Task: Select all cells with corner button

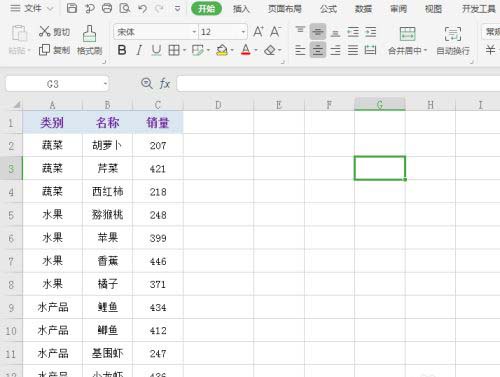Action: pyautogui.click(x=16, y=105)
